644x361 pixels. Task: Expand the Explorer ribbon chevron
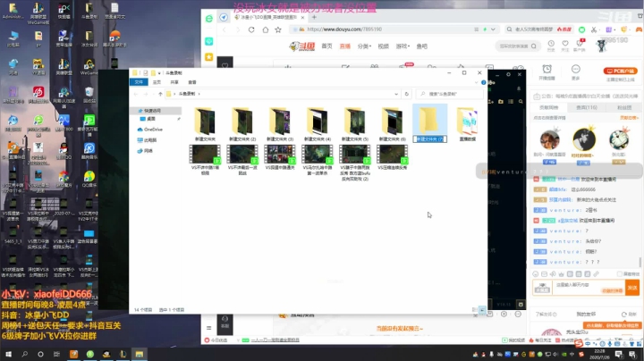[477, 82]
